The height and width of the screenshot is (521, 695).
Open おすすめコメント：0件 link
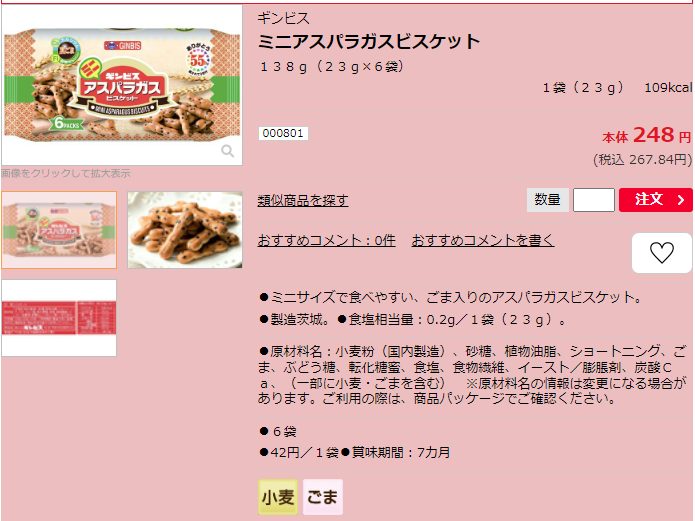[326, 240]
